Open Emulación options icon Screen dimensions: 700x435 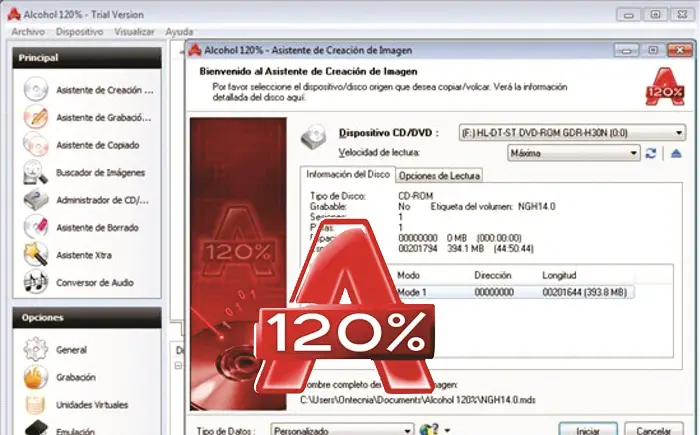[36, 428]
